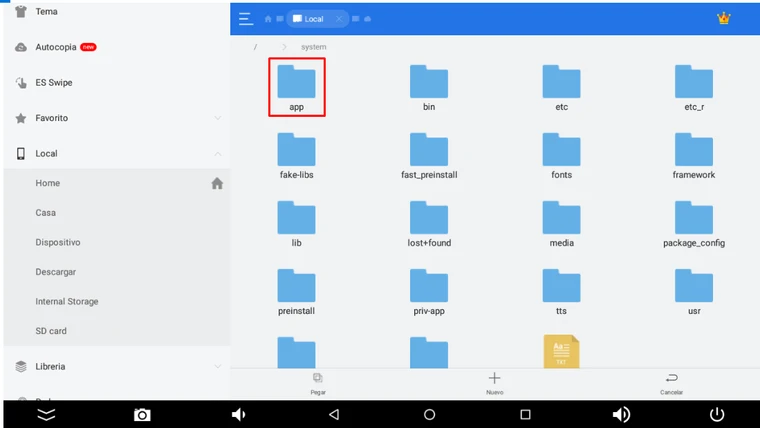Click the Nuevo plus button
760x428 pixels.
tap(494, 383)
